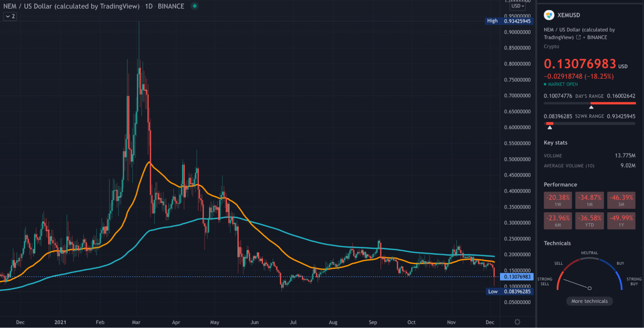This screenshot has width=644, height=328.
Task: Open external link icon beside TradingView
Action: click(x=578, y=37)
